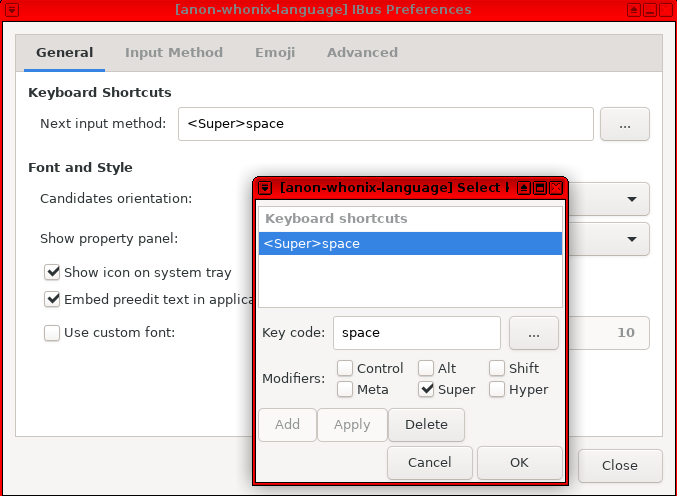The image size is (677, 496).
Task: Close the Select keyboard shortcut dialog
Action: tap(556, 188)
